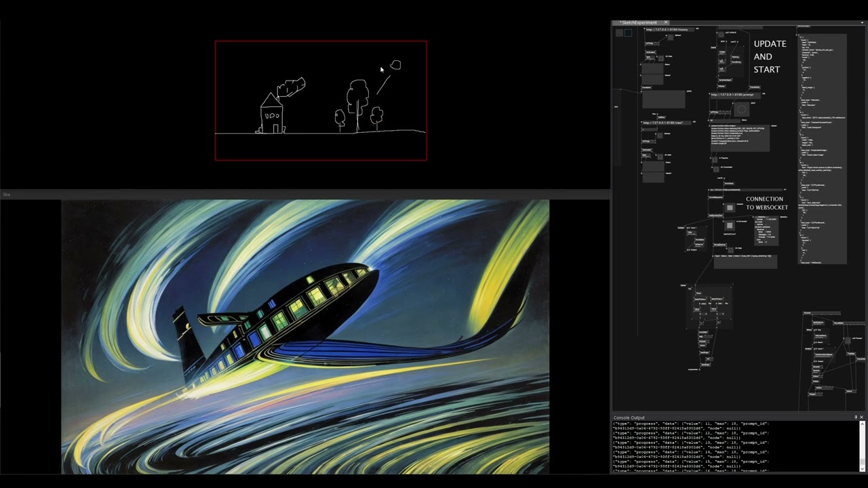Viewport: 868px width, 488px height.
Task: Edit the 127.0.0.1:8188/history URL field
Action: pos(670,30)
